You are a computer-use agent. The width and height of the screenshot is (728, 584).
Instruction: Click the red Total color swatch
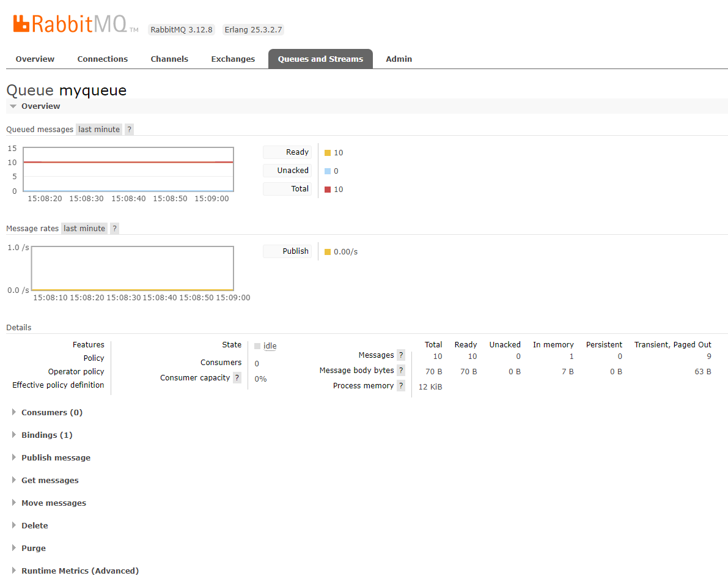coord(328,190)
